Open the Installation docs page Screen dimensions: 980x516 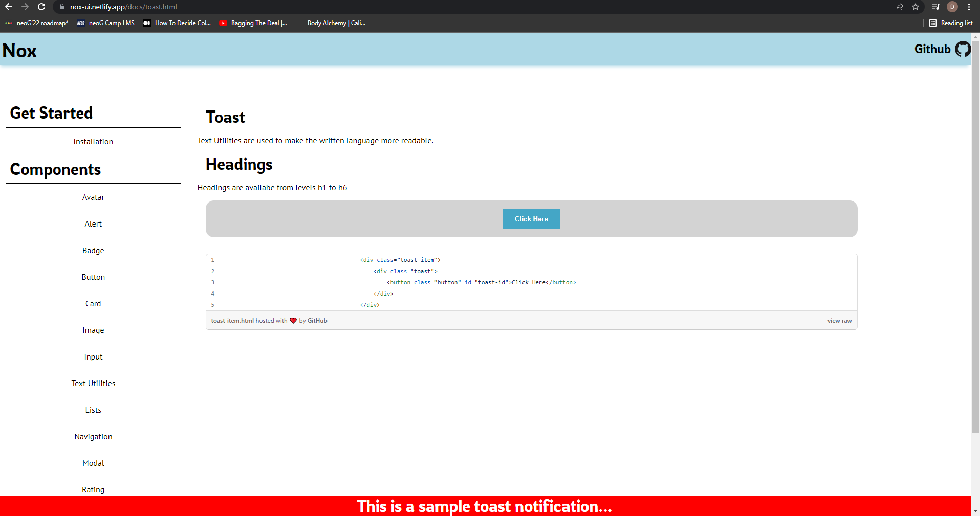click(x=93, y=142)
